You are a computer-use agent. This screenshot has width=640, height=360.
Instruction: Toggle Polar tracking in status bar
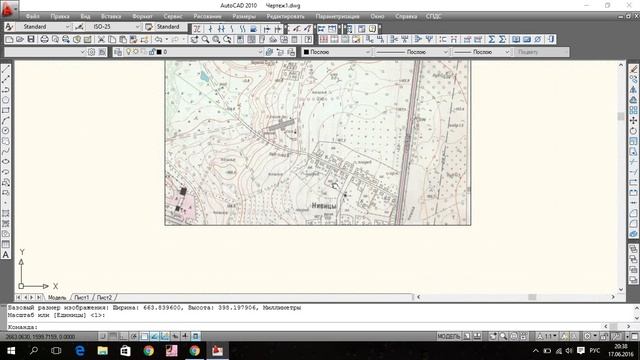click(x=134, y=336)
